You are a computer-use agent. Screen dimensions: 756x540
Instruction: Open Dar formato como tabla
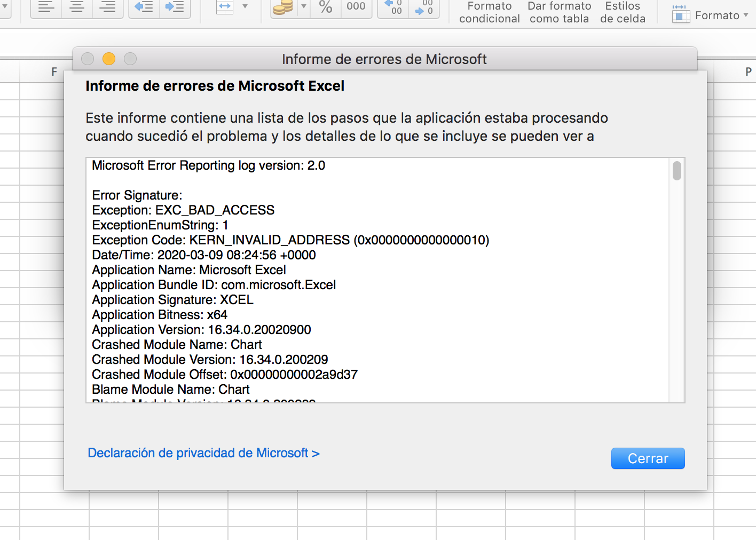(560, 12)
